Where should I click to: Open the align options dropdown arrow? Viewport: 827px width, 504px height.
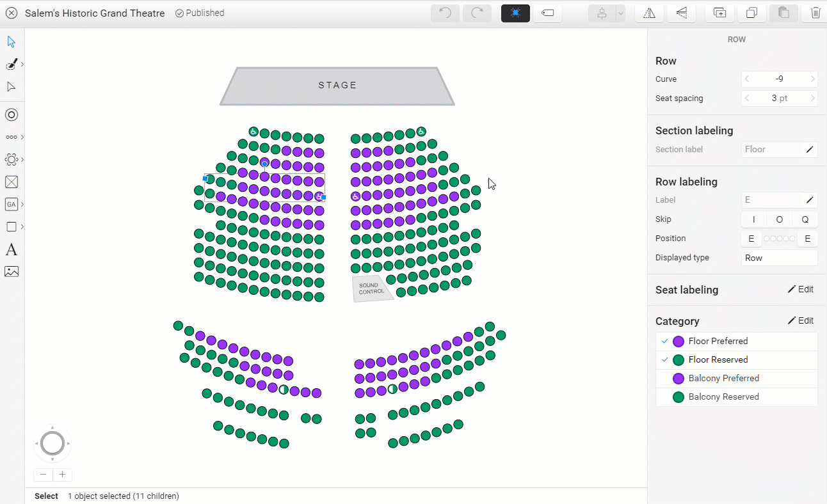tap(620, 13)
